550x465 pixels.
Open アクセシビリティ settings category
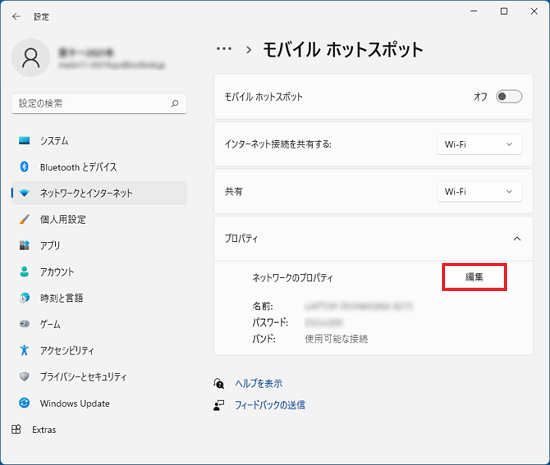coord(99,350)
